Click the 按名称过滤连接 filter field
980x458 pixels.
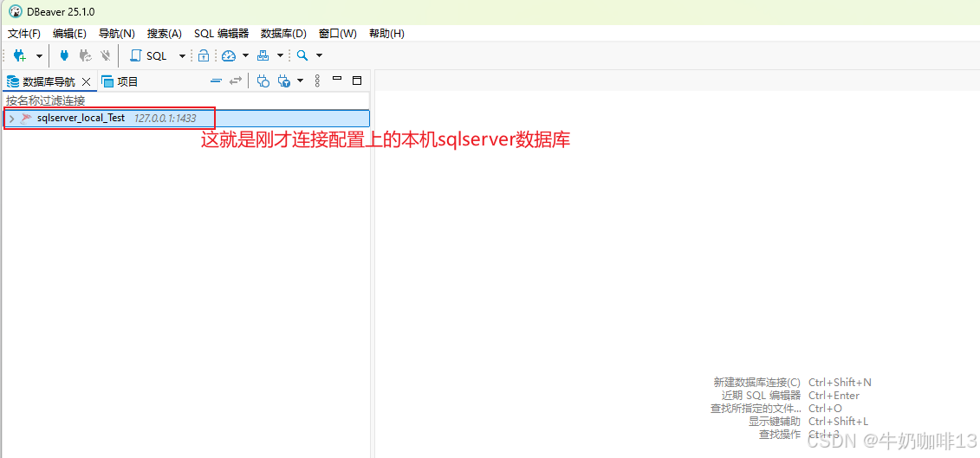click(x=186, y=100)
